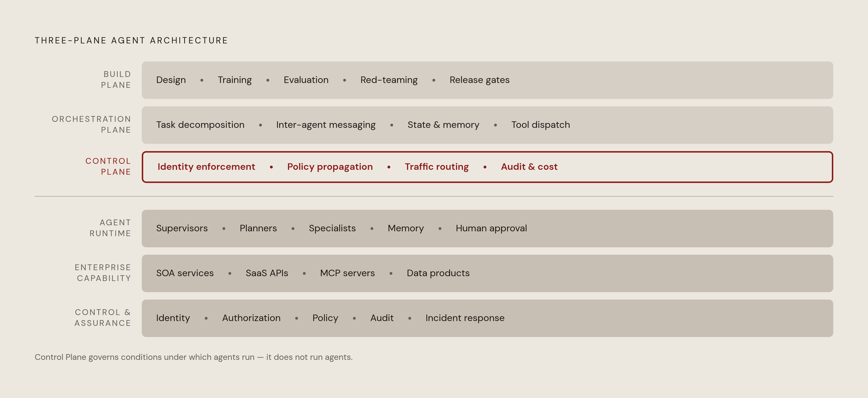Screen dimensions: 868x398
Task: Click the 'Control & Assurance' row label
Action: coord(102,317)
